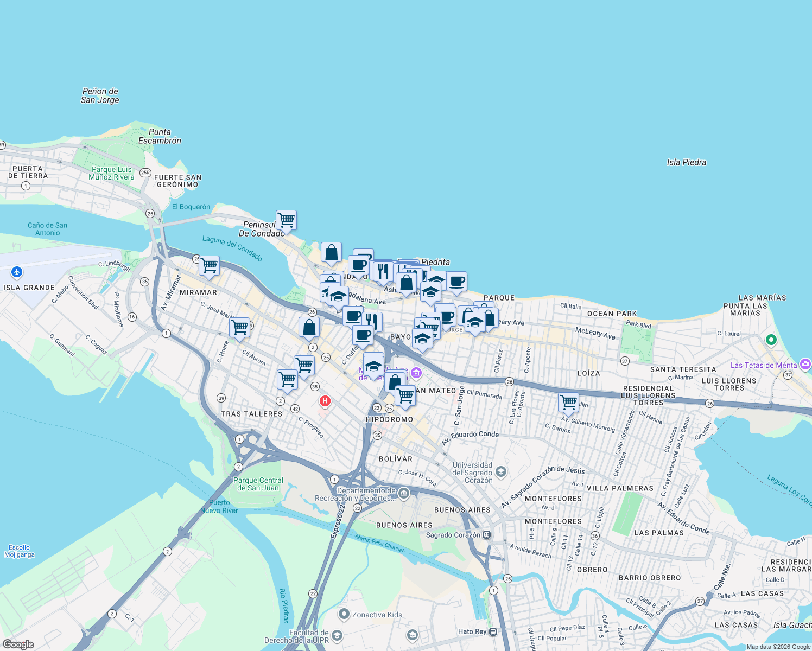812x651 pixels.
Task: Select the Hato Rey train station icon
Action: tap(493, 631)
